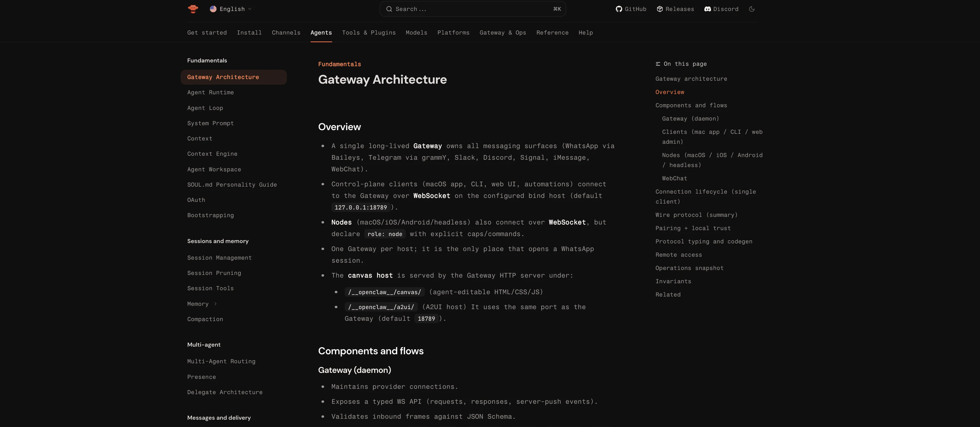Open the English language dropdown
Screen dimensions: 980x427
pos(230,9)
